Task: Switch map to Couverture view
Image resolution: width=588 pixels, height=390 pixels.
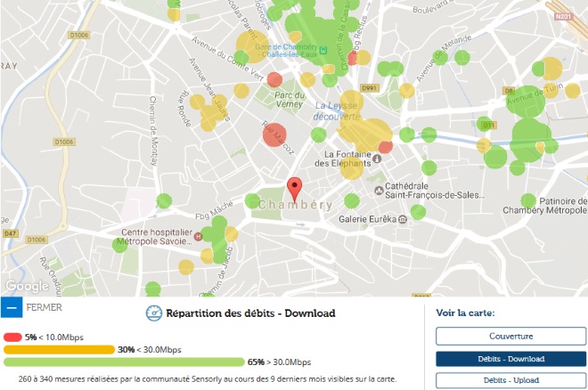Action: pos(510,336)
